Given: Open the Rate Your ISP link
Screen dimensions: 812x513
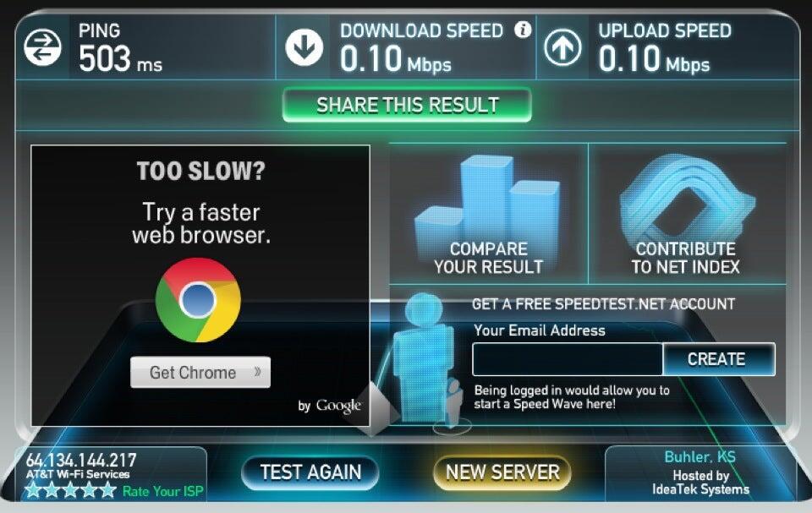Looking at the screenshot, I should coord(163,491).
